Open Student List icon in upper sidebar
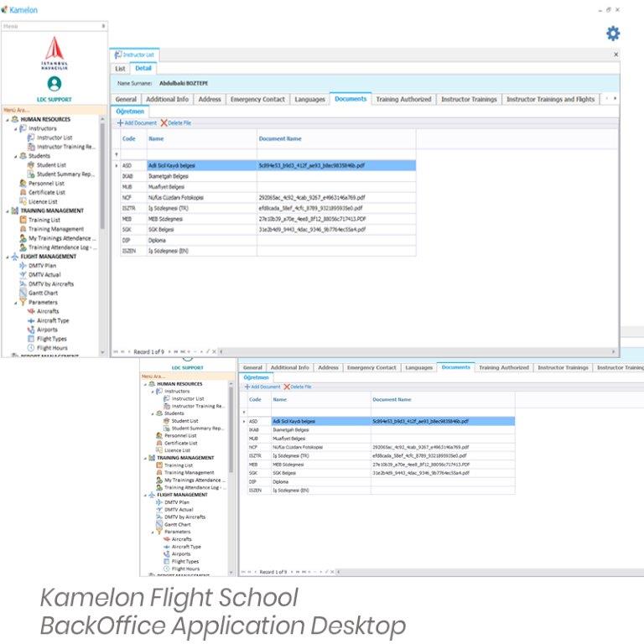 [31, 165]
